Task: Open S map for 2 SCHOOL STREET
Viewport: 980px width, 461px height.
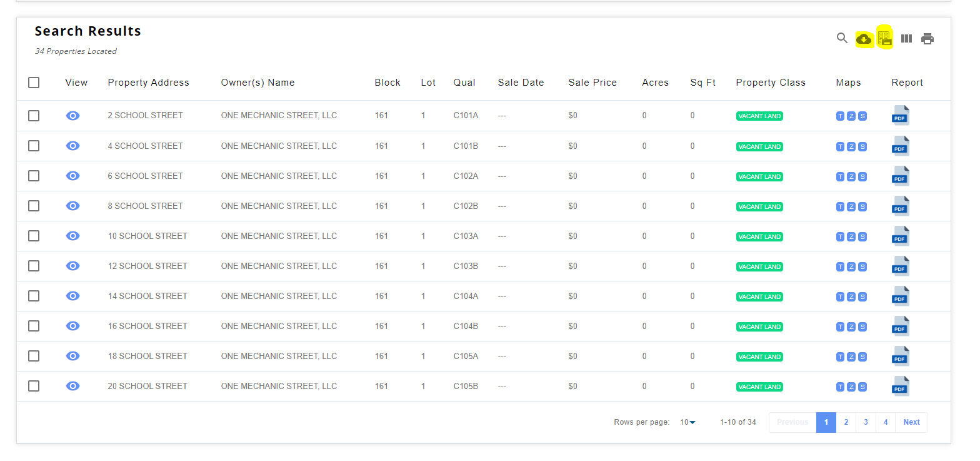Action: (x=862, y=116)
